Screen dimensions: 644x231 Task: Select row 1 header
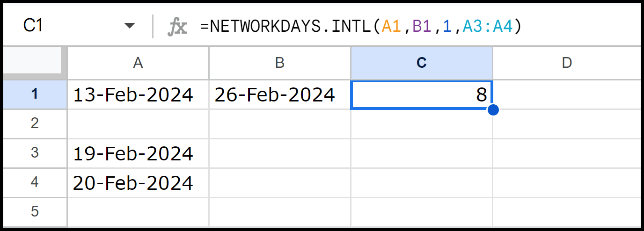(35, 94)
